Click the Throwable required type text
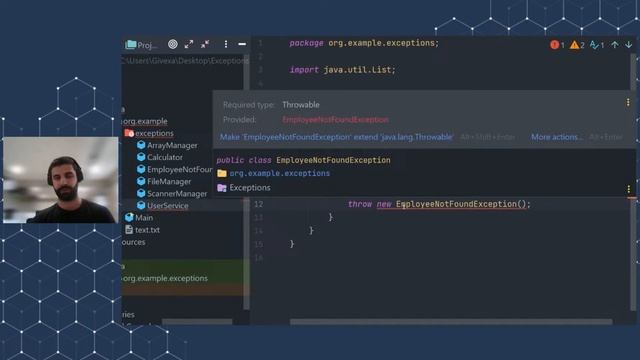 point(301,104)
